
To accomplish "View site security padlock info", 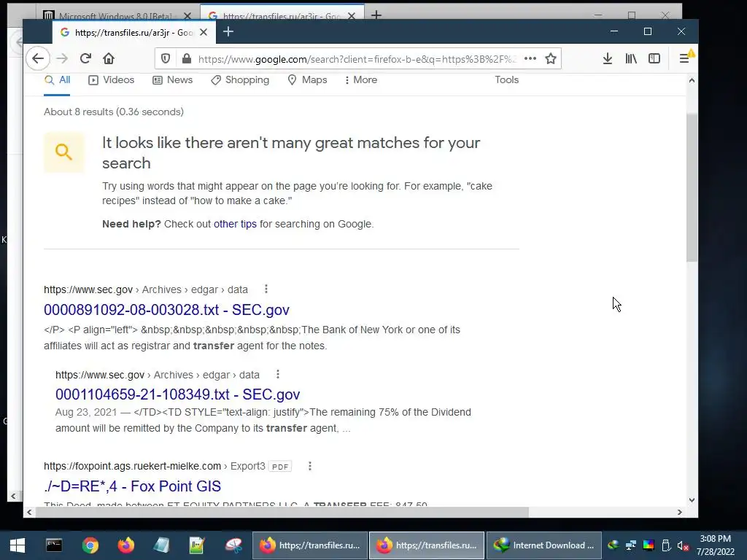I will pyautogui.click(x=187, y=58).
